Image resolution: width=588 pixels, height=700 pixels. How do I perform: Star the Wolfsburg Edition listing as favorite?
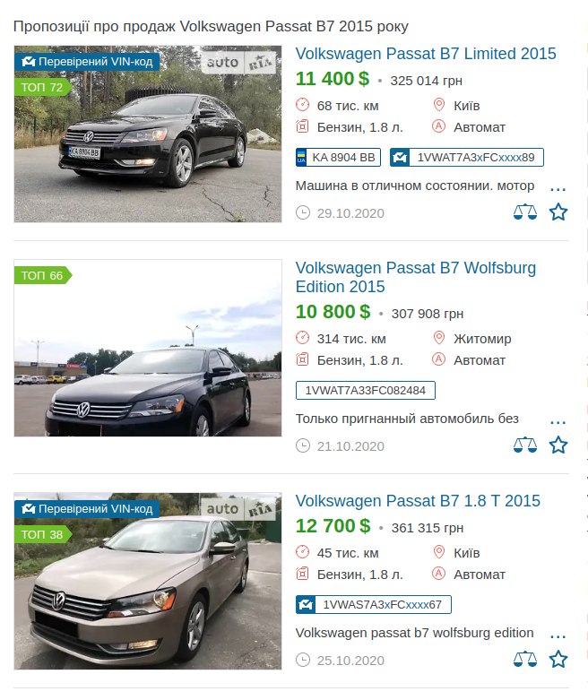(558, 445)
